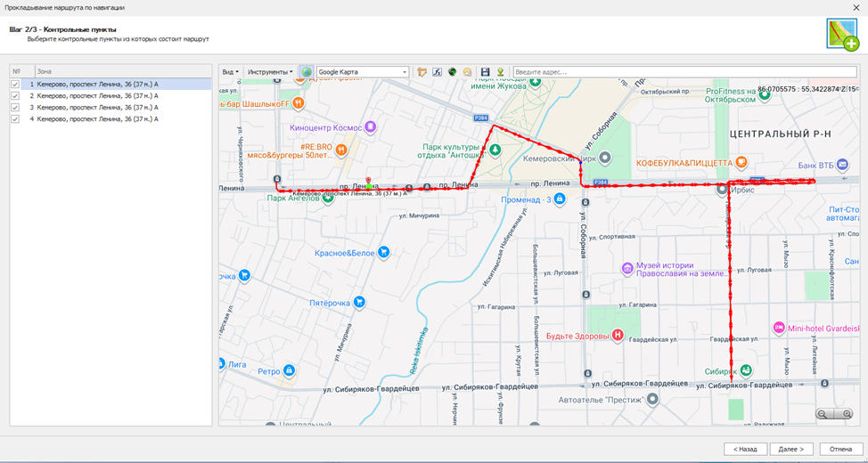Click the Красное&Белое shop icon
Viewport: 868px width, 463px height.
[x=383, y=253]
